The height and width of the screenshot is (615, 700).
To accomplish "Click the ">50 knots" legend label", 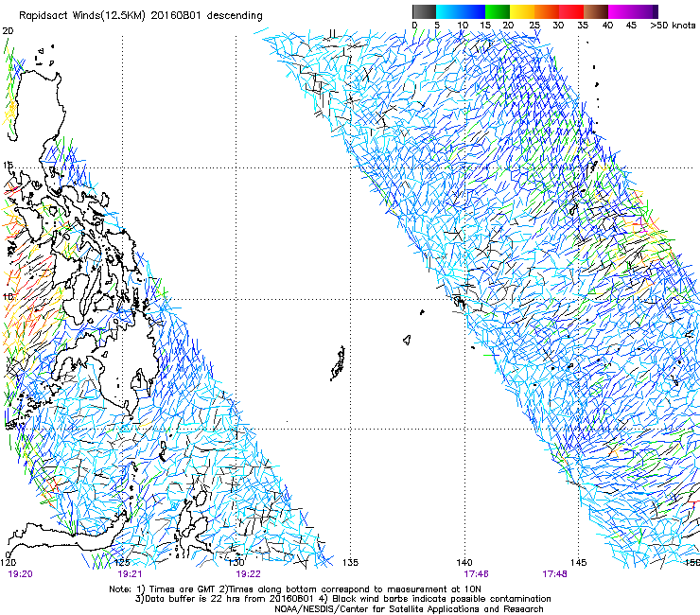I will [x=673, y=25].
